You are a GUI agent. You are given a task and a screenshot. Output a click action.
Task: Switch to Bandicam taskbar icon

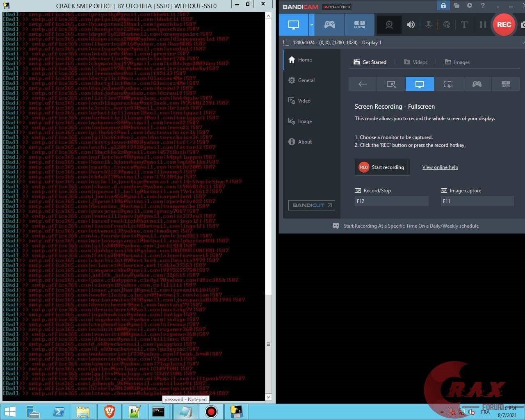tap(211, 411)
